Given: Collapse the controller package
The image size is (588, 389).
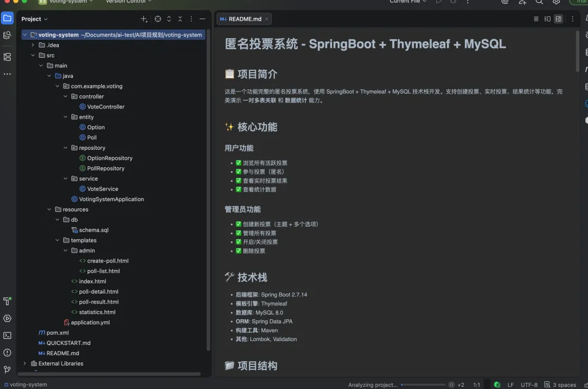Looking at the screenshot, I should [66, 96].
